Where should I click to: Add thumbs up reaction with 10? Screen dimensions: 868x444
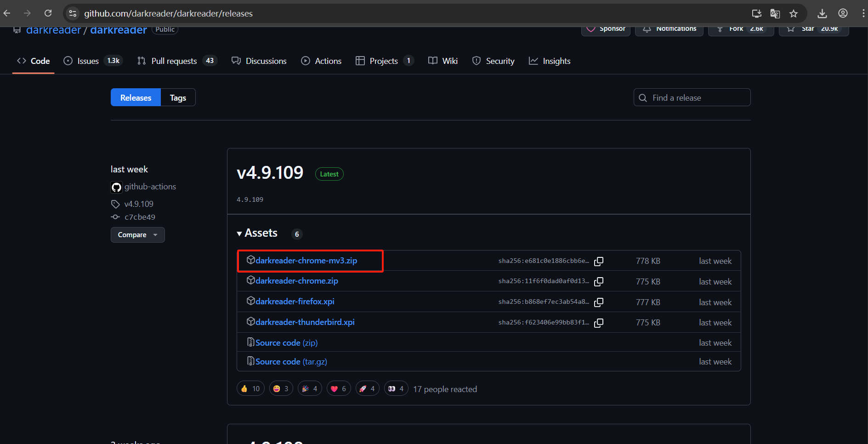(x=250, y=389)
